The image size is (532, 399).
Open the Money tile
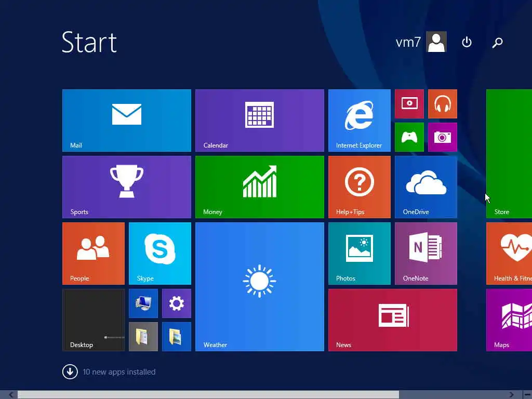coord(260,187)
